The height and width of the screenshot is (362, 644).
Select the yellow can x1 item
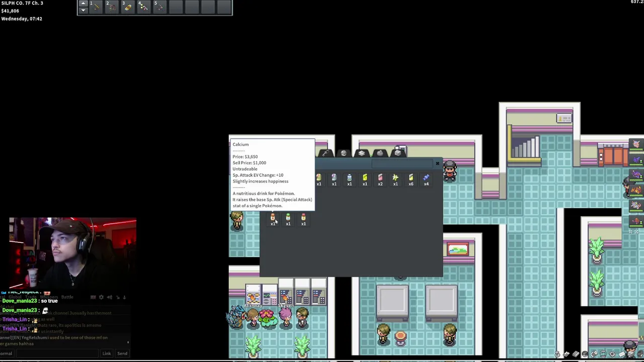(365, 179)
